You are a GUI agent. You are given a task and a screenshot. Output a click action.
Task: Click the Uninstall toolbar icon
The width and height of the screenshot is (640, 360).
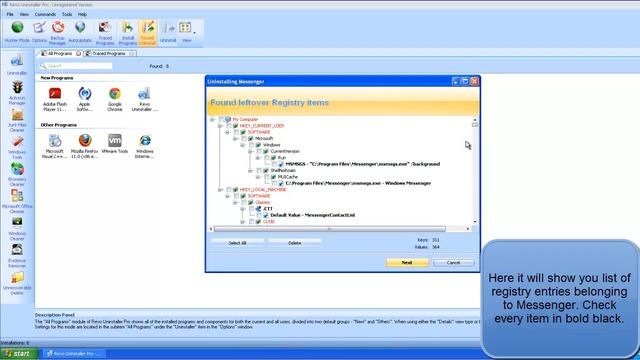coord(168,32)
